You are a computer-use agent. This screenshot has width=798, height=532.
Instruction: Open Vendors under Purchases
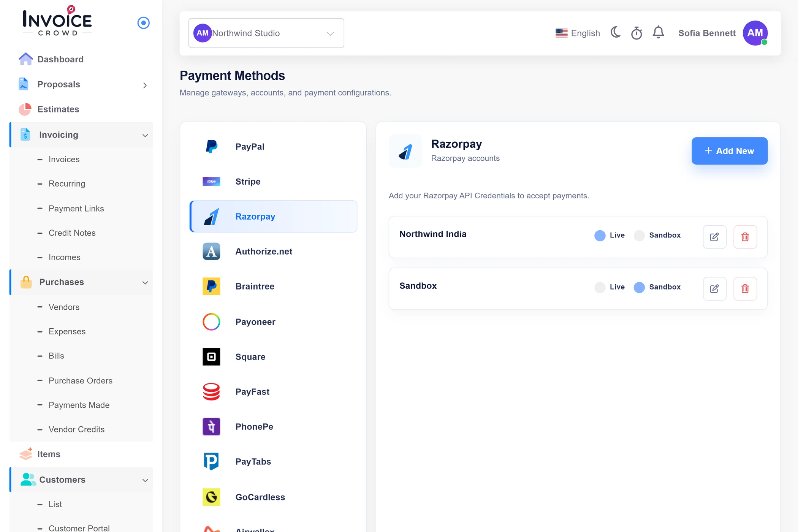(x=64, y=307)
